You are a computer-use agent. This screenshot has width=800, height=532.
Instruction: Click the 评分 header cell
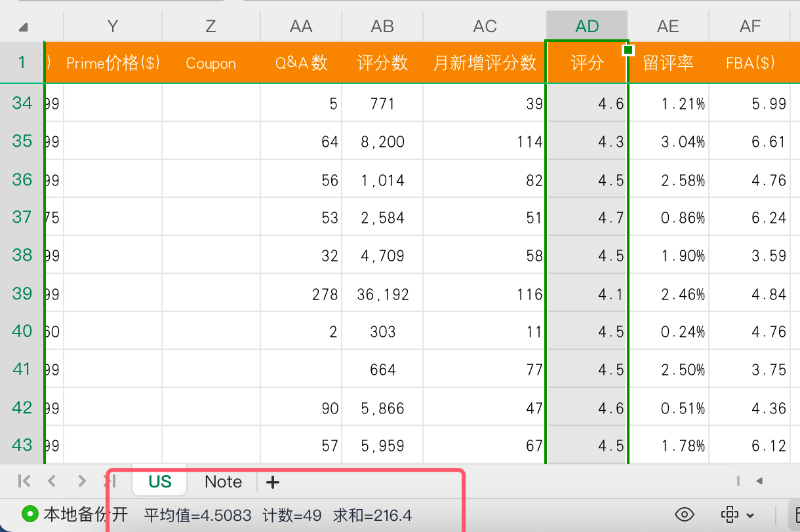pos(587,63)
